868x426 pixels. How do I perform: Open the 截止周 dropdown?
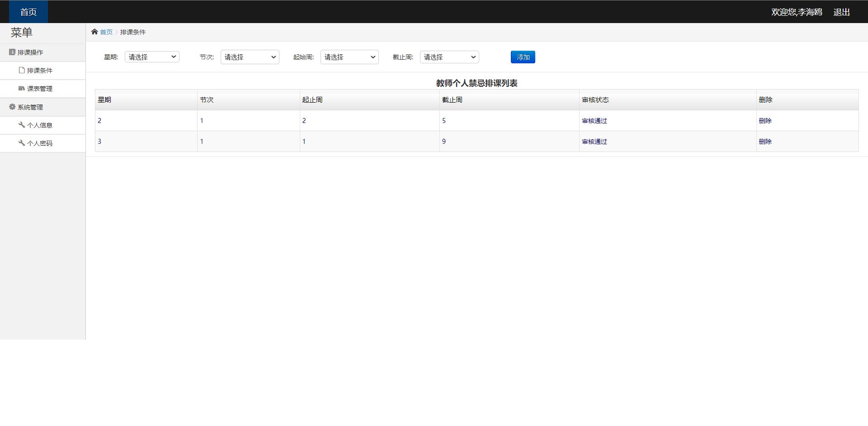[449, 57]
